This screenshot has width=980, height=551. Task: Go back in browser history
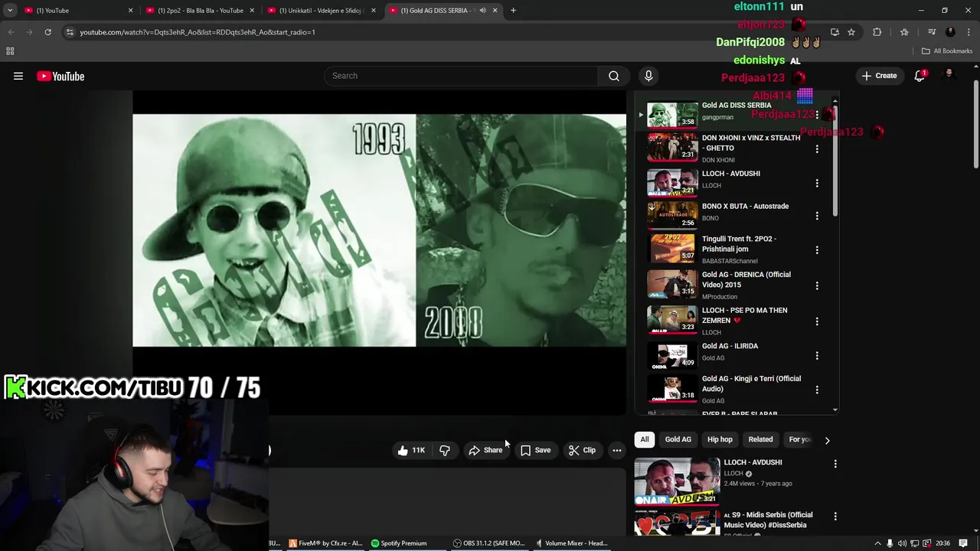[11, 32]
